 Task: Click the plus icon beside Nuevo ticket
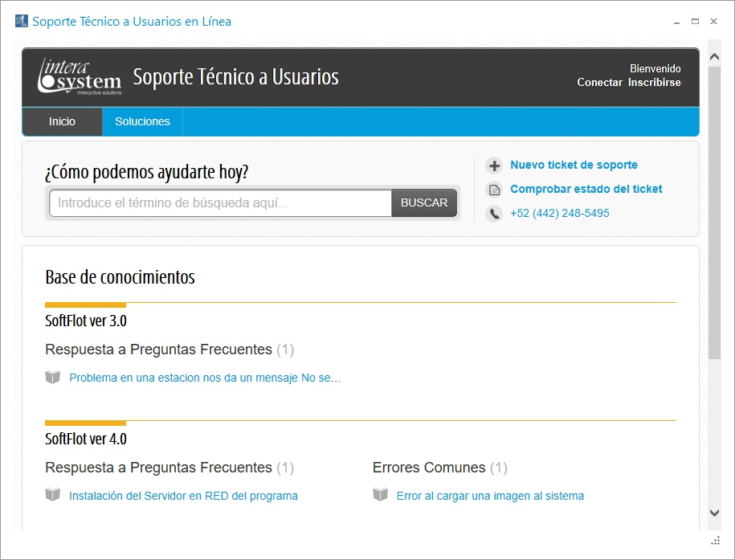click(494, 166)
